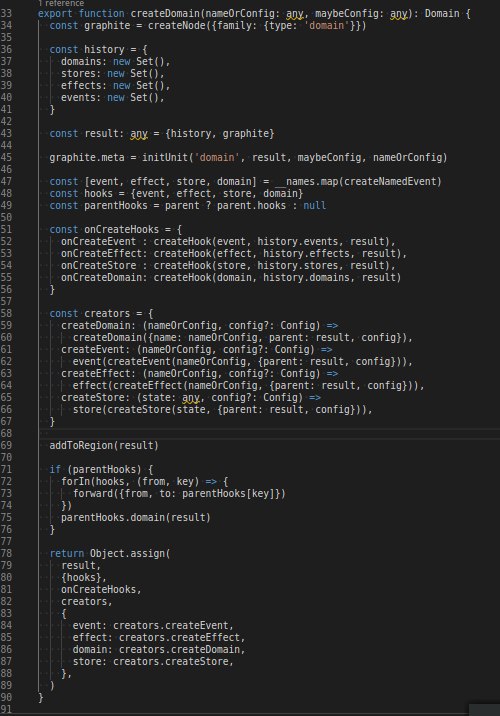Click line number 58 in the gutter
The height and width of the screenshot is (716, 500).
[6, 314]
